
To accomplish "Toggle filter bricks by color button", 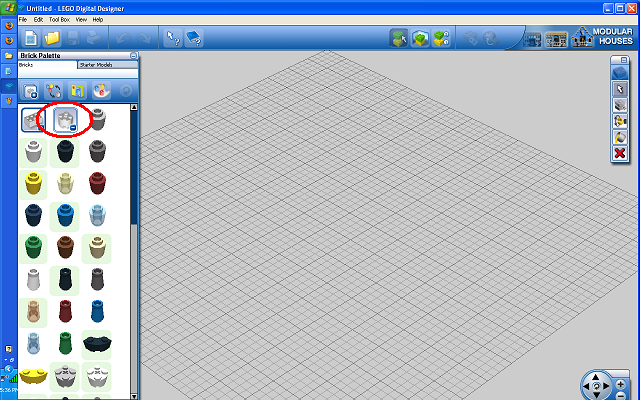I will tap(101, 91).
